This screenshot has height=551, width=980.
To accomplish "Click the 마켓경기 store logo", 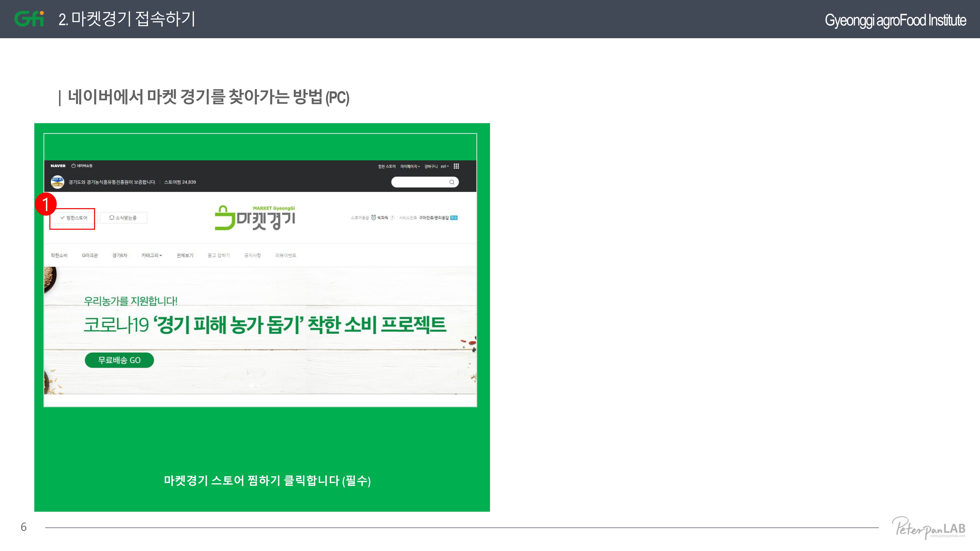I will click(255, 217).
